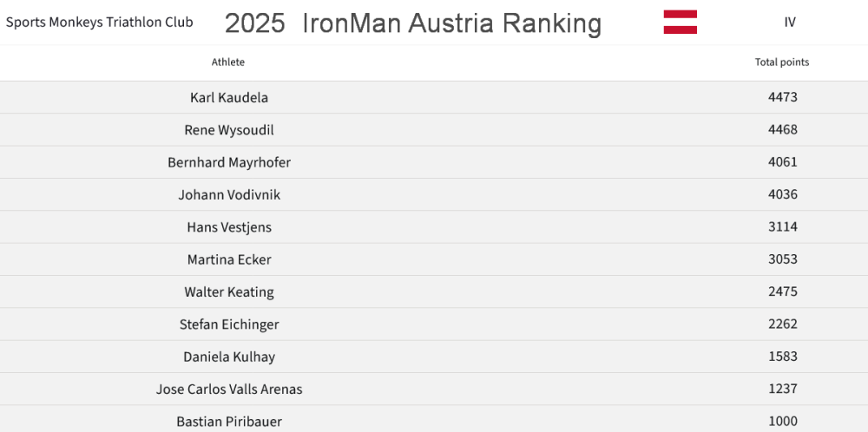This screenshot has width=868, height=432.
Task: Select the Hans Vestjens row
Action: 229,227
